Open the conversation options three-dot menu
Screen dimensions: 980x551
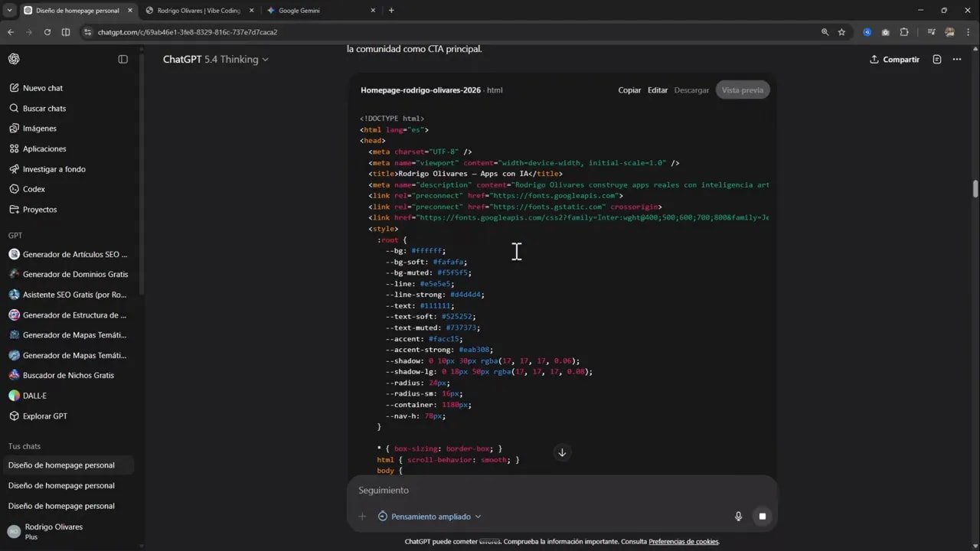click(956, 59)
